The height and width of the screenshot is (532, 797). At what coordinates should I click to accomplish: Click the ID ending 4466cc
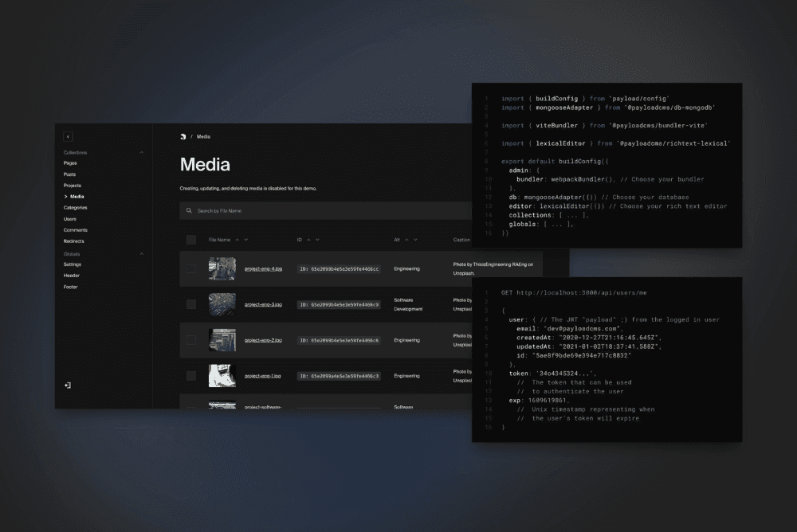[x=339, y=269]
